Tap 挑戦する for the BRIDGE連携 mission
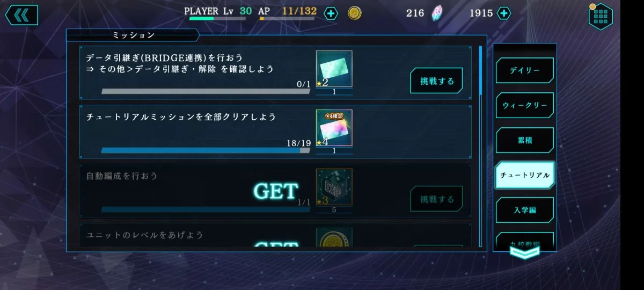This screenshot has width=644, height=290. tap(437, 81)
